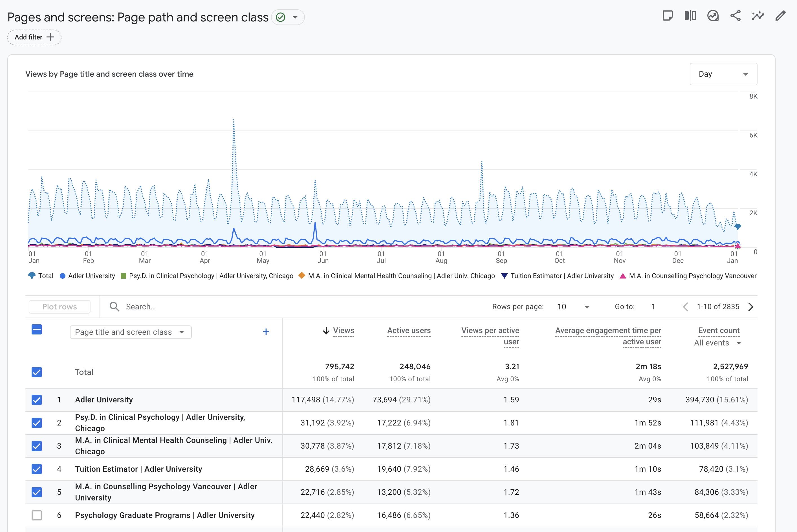Viewport: 797px width, 532px height.
Task: Click the Add filter button
Action: coord(34,37)
